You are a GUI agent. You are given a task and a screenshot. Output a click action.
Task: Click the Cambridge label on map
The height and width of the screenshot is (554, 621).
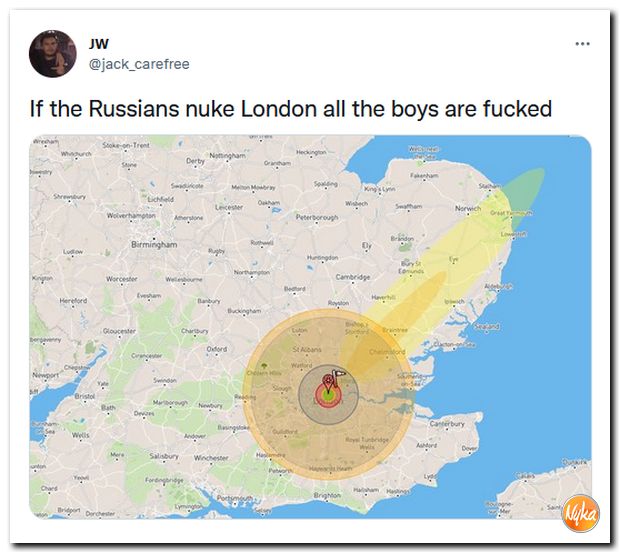(x=352, y=277)
